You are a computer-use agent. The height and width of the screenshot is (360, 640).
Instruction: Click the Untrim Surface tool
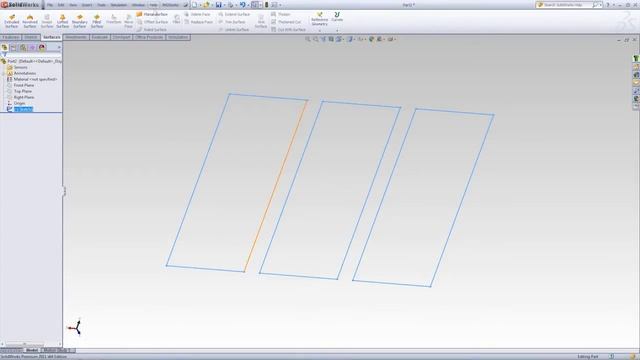point(233,30)
